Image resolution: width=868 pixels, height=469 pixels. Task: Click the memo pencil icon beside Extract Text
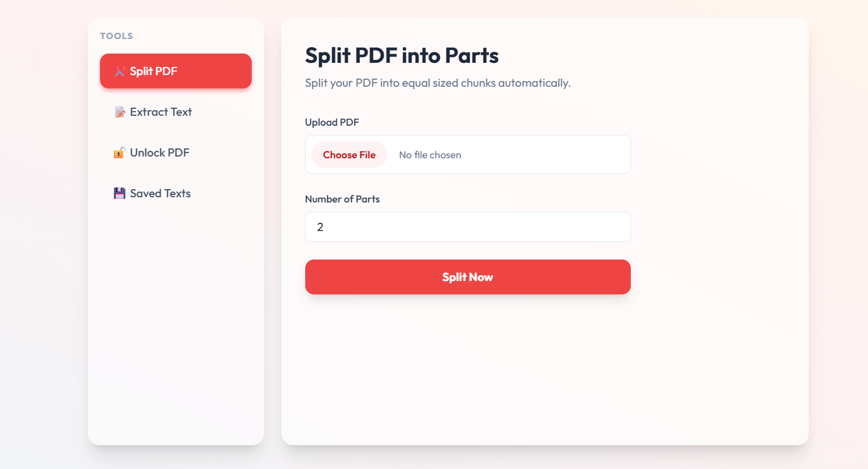(x=120, y=112)
